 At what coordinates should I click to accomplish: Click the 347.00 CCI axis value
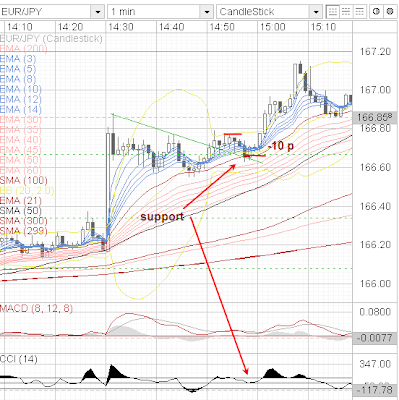[x=375, y=364]
